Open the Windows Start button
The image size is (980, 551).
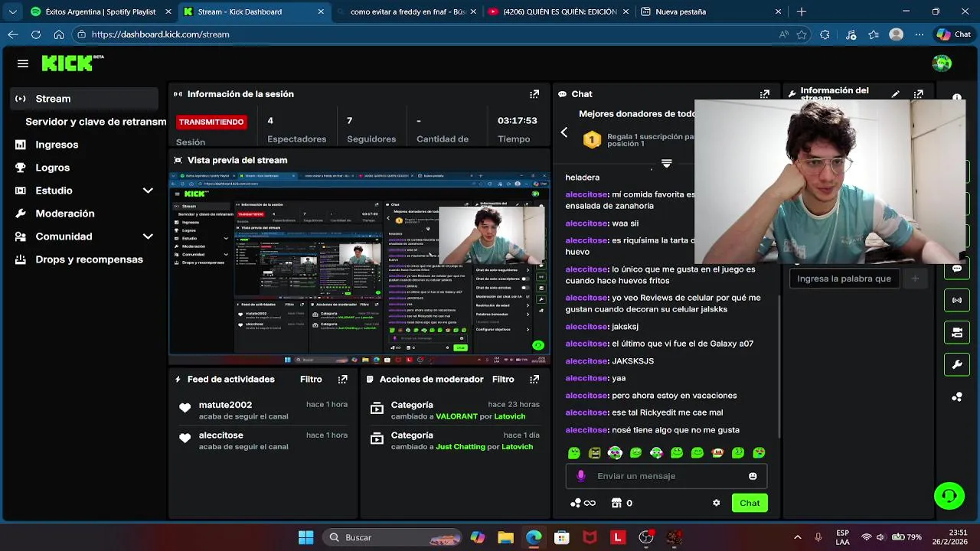[x=305, y=537]
